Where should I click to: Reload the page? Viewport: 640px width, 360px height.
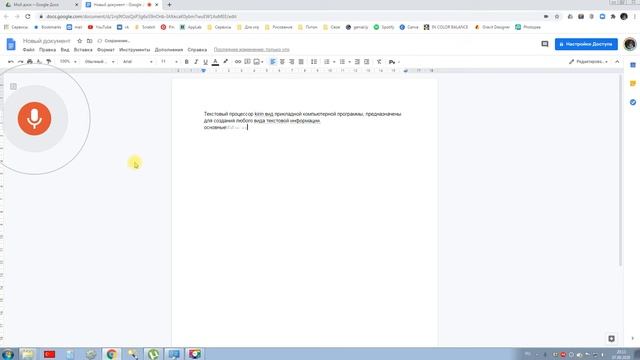[x=28, y=16]
